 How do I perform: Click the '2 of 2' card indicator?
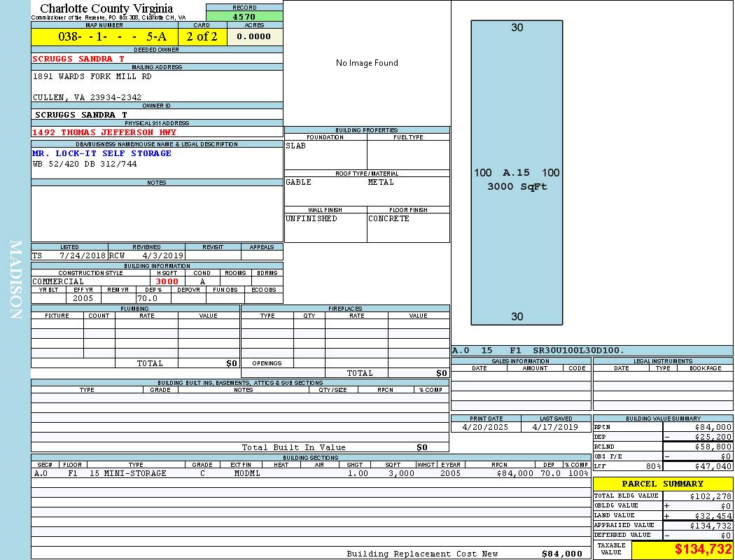(x=202, y=36)
